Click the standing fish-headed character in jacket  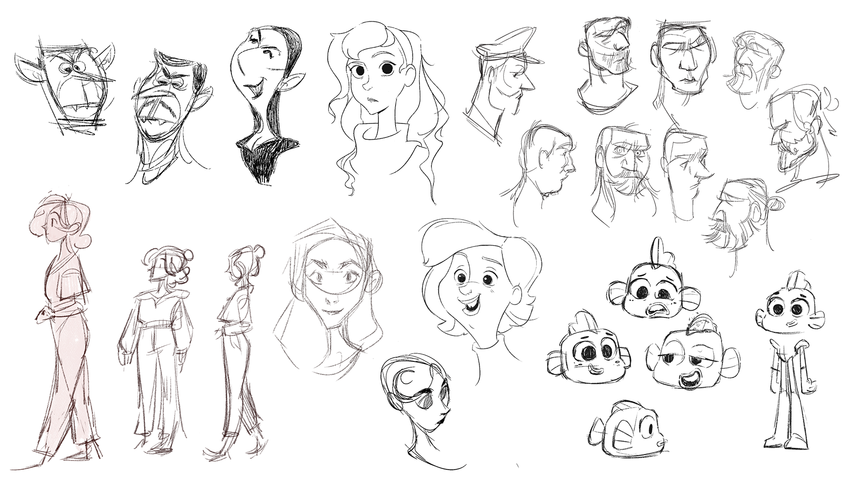click(789, 360)
